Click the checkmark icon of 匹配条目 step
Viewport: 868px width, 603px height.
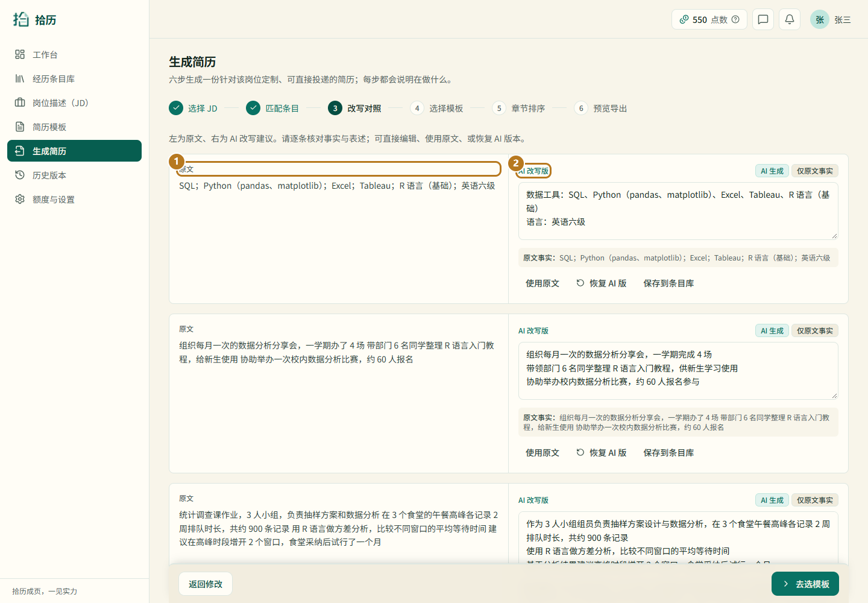click(253, 108)
